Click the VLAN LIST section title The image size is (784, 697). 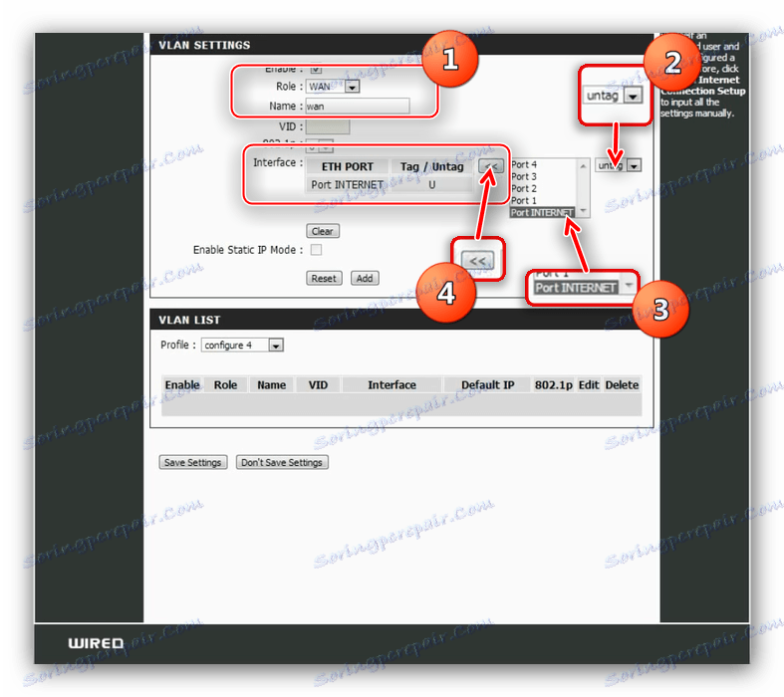(189, 320)
